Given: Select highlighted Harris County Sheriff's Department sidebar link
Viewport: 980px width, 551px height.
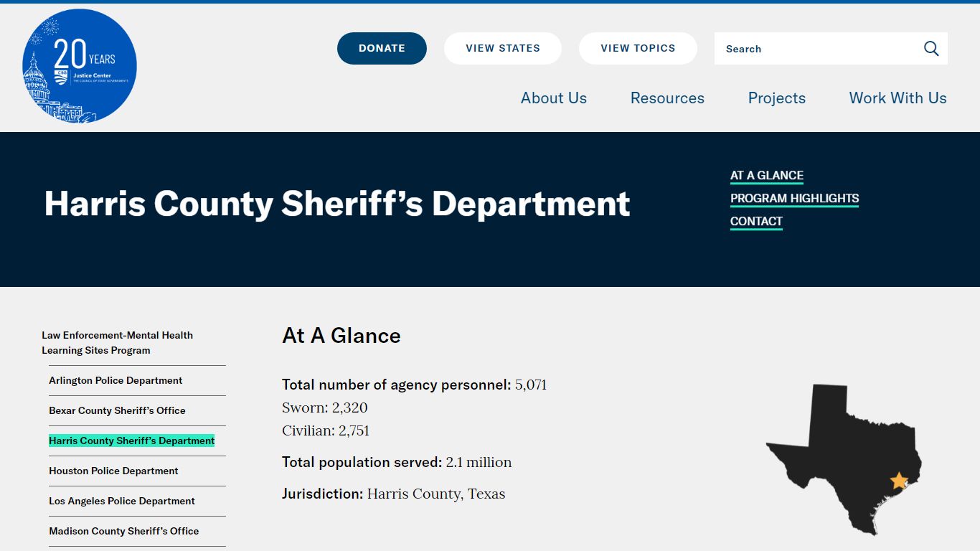Looking at the screenshot, I should coord(132,441).
